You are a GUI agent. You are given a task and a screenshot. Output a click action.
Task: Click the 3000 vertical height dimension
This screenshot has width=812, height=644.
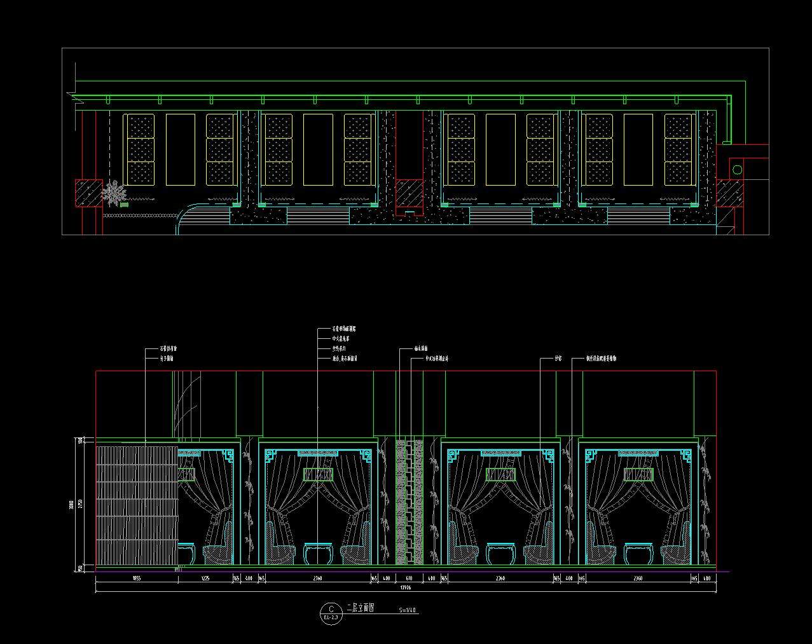pos(71,505)
